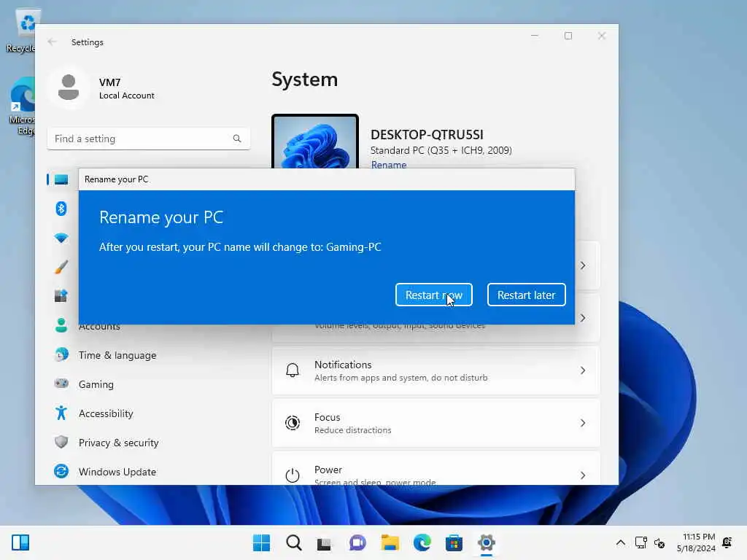
Task: Go back with the Settings back arrow
Action: tap(52, 42)
